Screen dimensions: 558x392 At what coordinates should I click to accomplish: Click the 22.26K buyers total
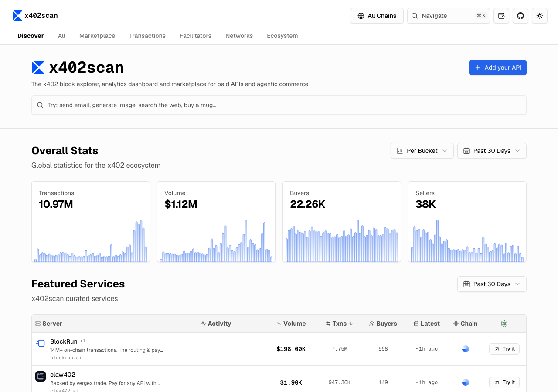tap(307, 204)
